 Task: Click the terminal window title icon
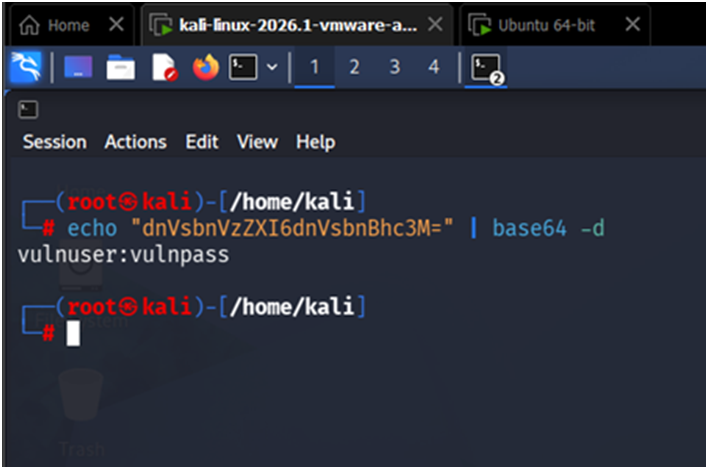28,110
